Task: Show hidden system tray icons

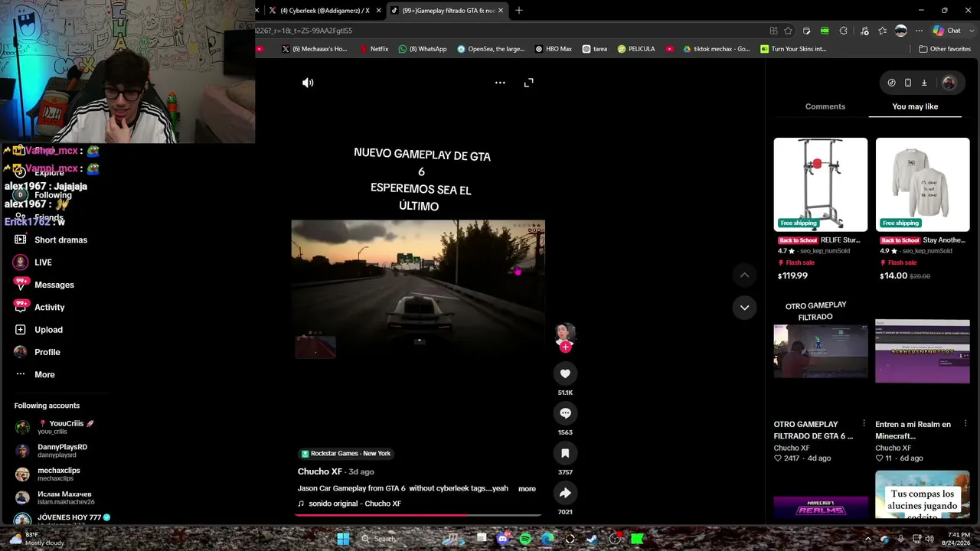Action: pos(867,539)
